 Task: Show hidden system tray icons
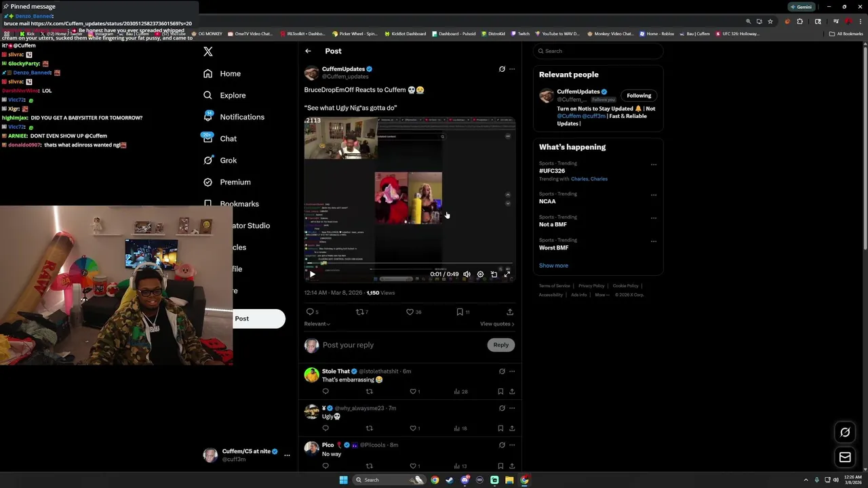806,480
